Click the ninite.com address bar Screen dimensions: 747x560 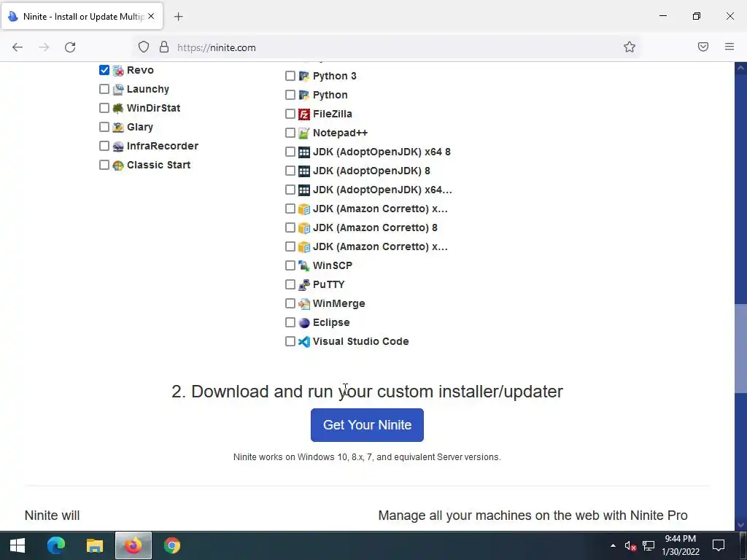[386, 47]
